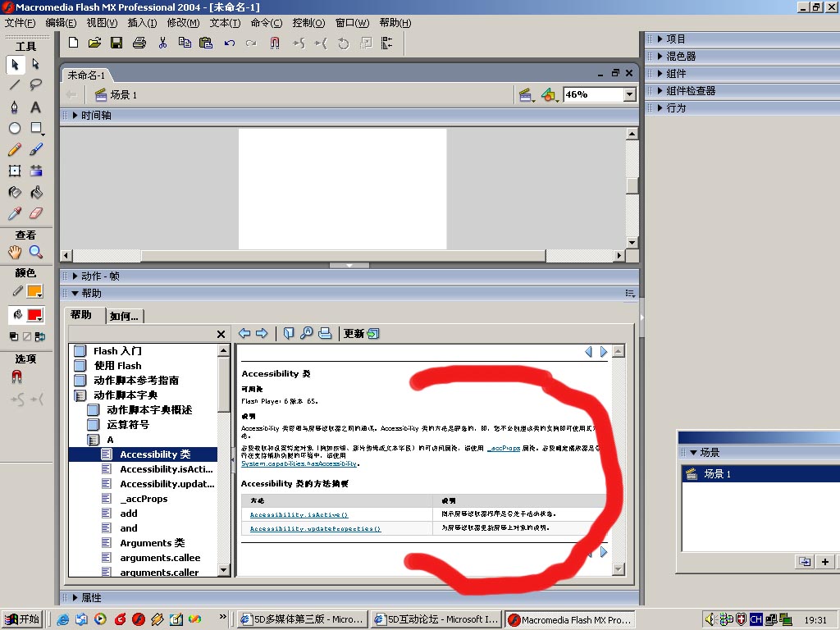The height and width of the screenshot is (630, 840).
Task: Open the 控制 menu
Action: tap(308, 22)
